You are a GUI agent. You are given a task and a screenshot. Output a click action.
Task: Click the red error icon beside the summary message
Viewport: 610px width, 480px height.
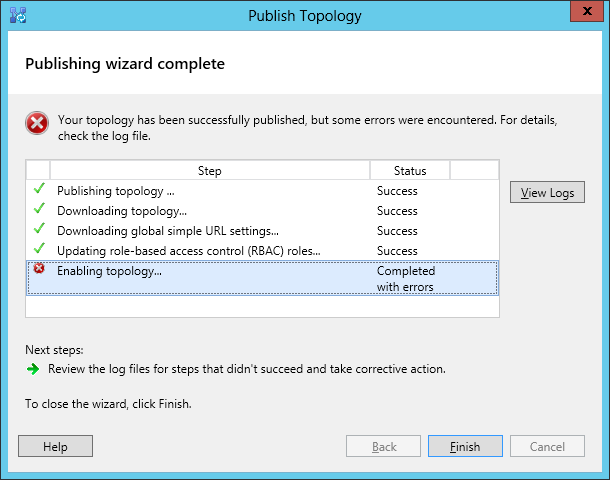coord(37,123)
